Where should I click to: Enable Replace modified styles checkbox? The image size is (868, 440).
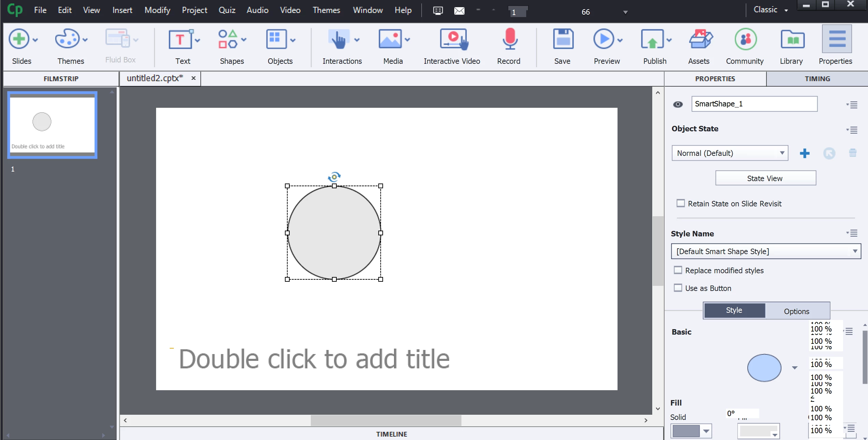[x=678, y=270]
